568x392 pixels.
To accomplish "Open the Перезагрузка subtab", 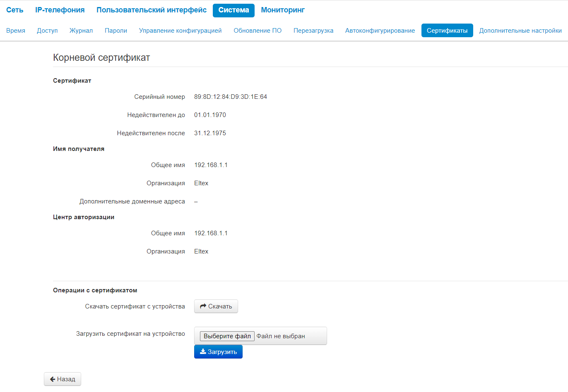I will (313, 31).
